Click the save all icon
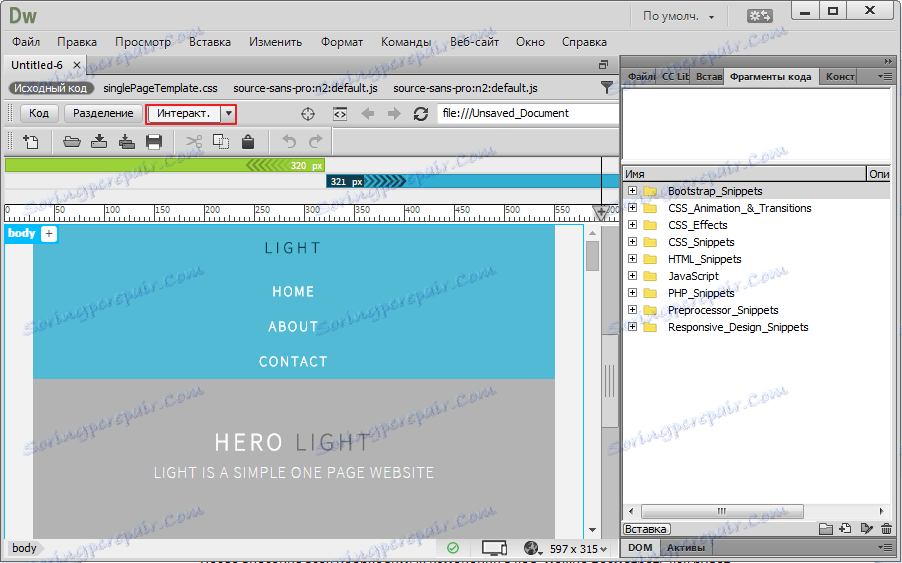The width and height of the screenshot is (902, 563). (127, 141)
